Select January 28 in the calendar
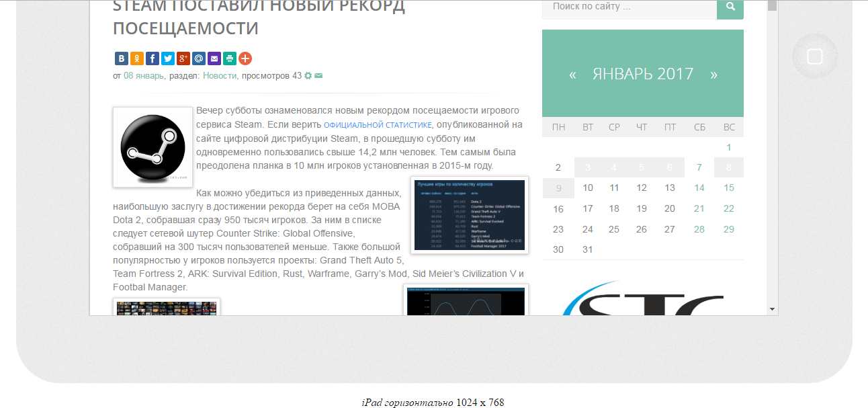 point(699,229)
